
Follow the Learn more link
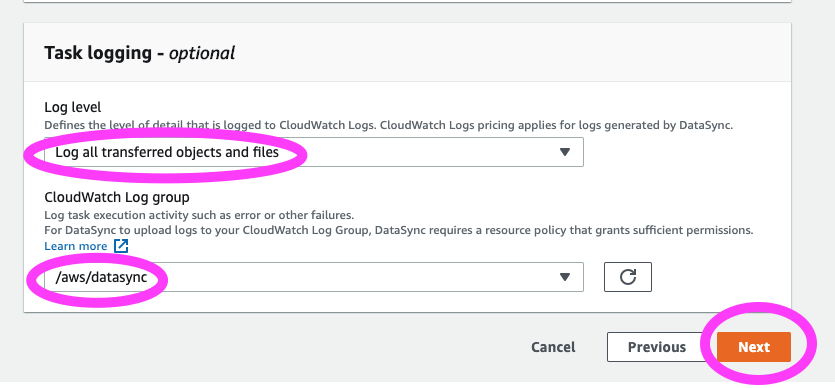[76, 246]
